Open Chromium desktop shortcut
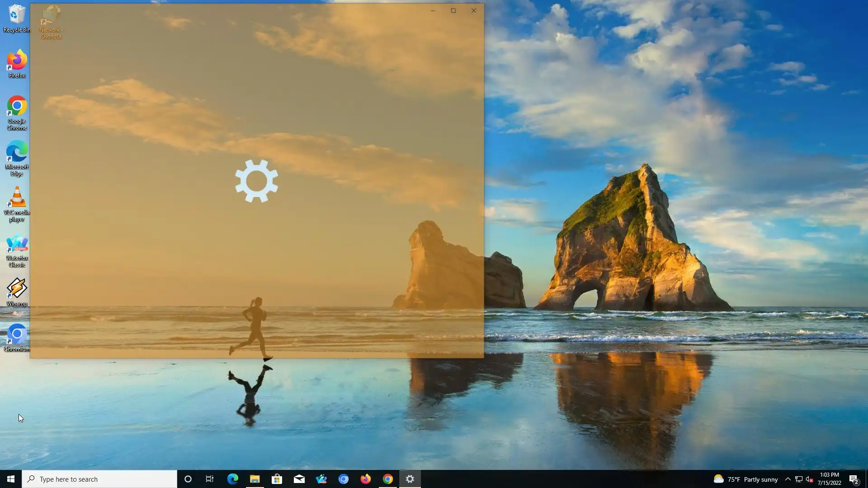The height and width of the screenshot is (488, 868). click(17, 337)
